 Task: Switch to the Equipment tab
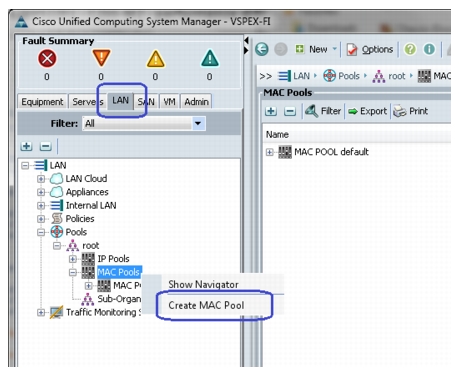(x=42, y=102)
